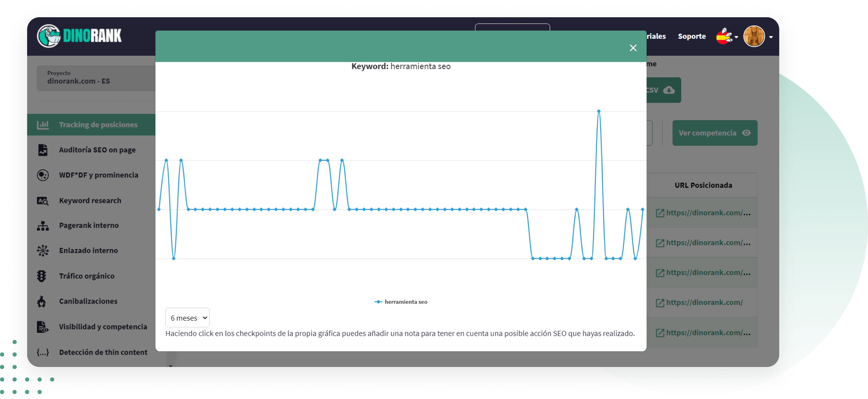Open the last dinorank.com URL link
Viewport: 868px width, 399px height.
708,332
